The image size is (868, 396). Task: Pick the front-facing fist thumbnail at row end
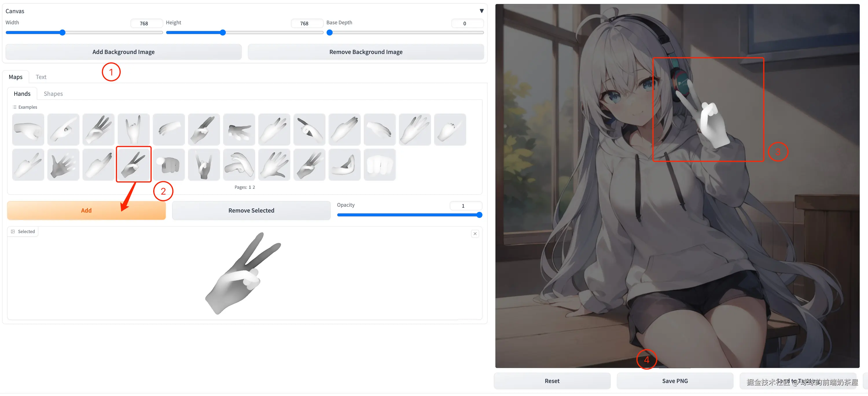[x=379, y=165]
